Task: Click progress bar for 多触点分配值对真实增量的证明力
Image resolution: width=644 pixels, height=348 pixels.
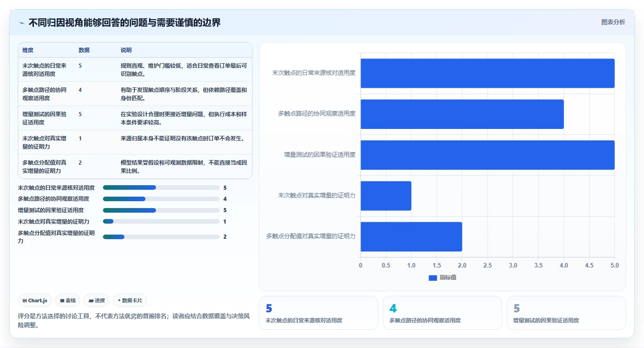Action: point(161,237)
